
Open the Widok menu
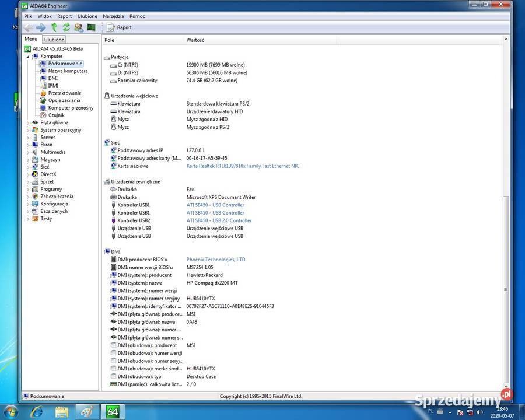44,16
